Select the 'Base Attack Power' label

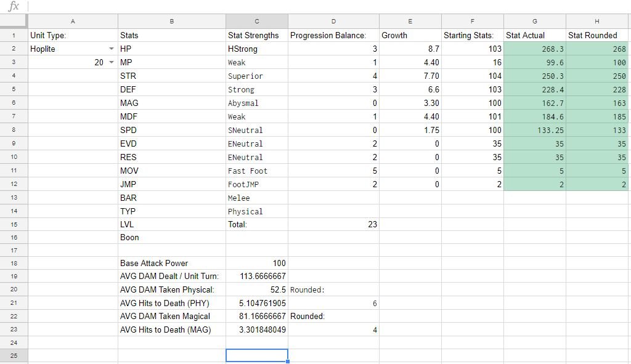pos(172,263)
